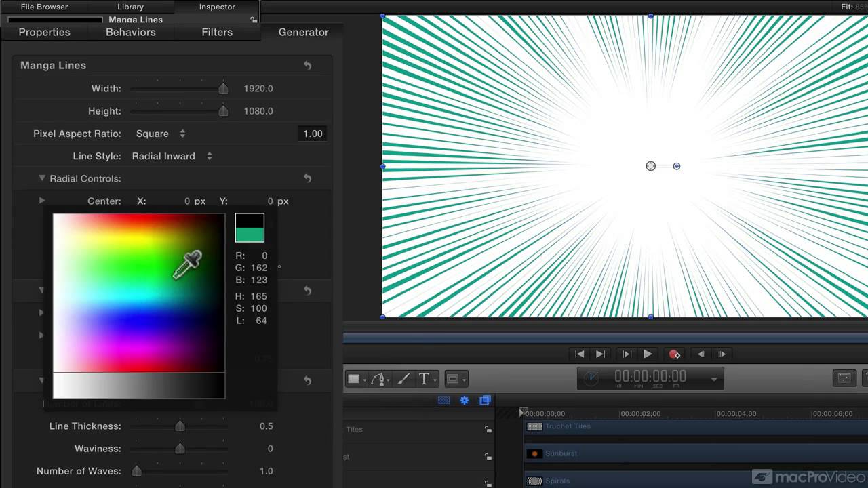Viewport: 868px width, 488px height.
Task: Lock the Spirals layer
Action: point(488,483)
